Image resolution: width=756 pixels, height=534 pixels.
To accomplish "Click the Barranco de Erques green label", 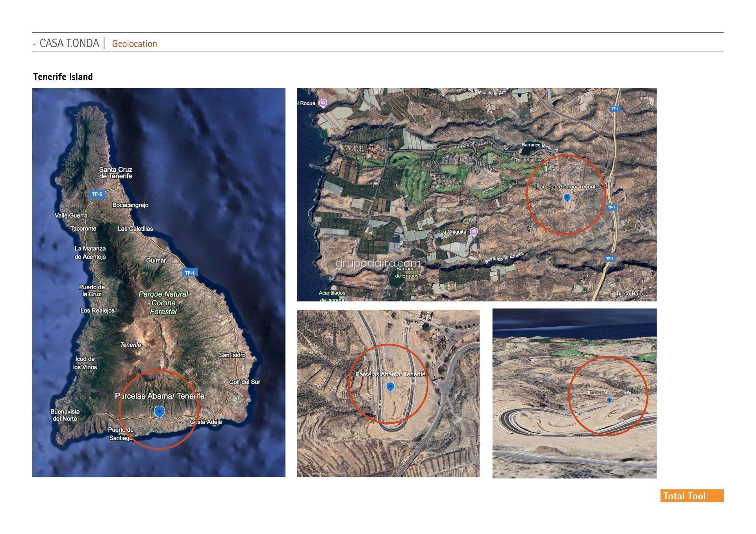I will 407,272.
